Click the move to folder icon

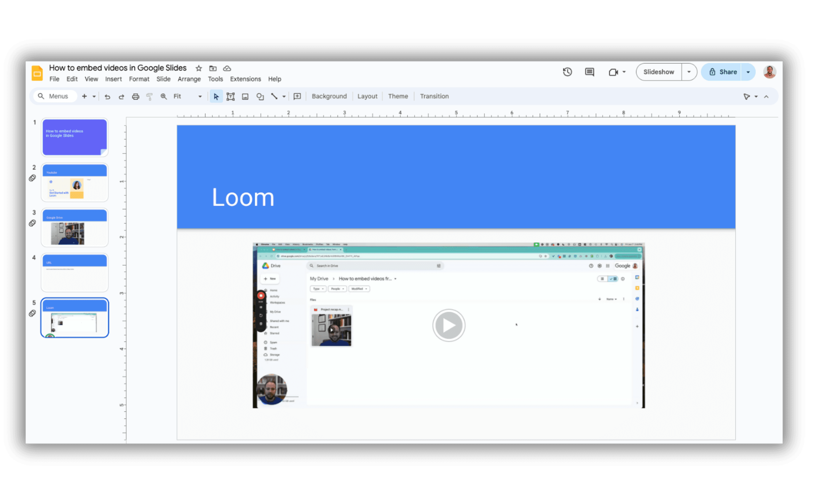pos(213,68)
